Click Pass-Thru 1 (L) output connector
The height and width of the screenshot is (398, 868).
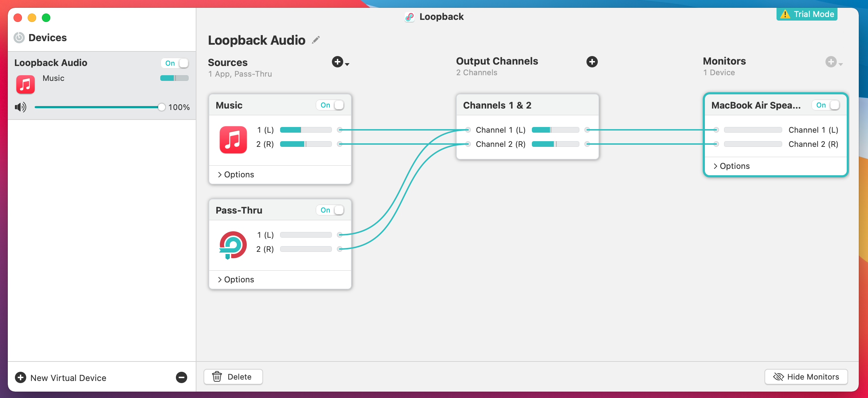point(340,235)
